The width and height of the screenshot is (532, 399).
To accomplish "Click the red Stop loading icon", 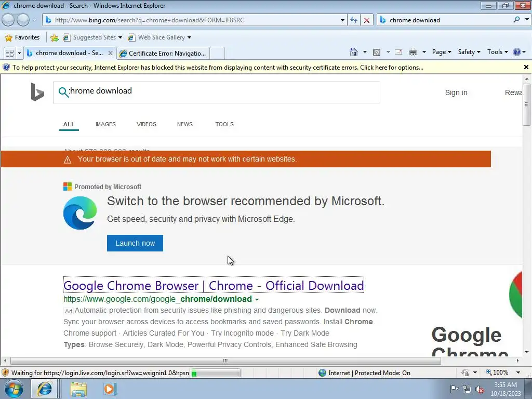I will [367, 20].
